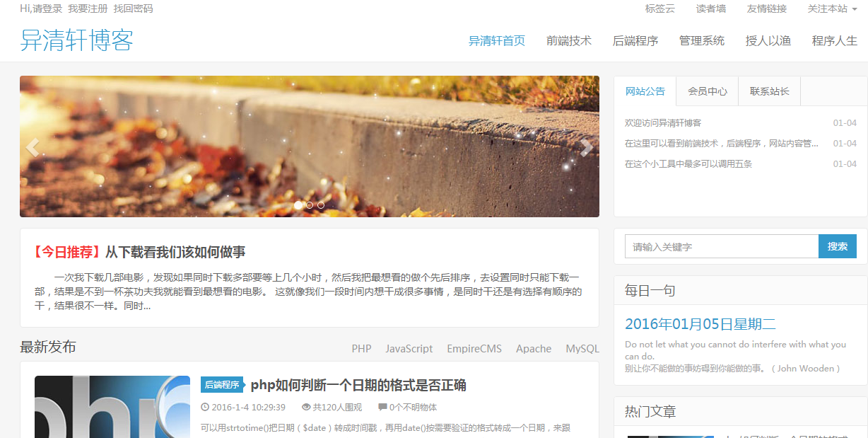
Task: Click the clock icon beside 2016-1-4 10:29:39
Action: (205, 408)
